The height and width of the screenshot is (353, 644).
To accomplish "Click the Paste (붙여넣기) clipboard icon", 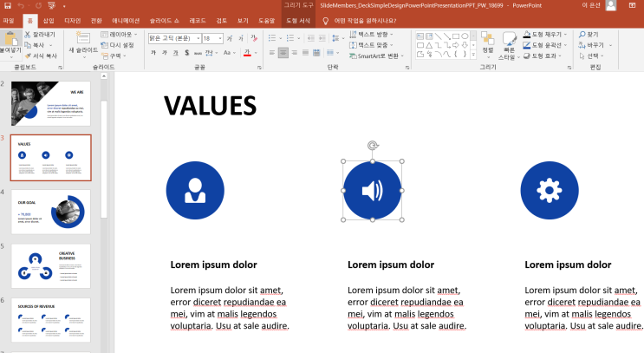I will (10, 39).
